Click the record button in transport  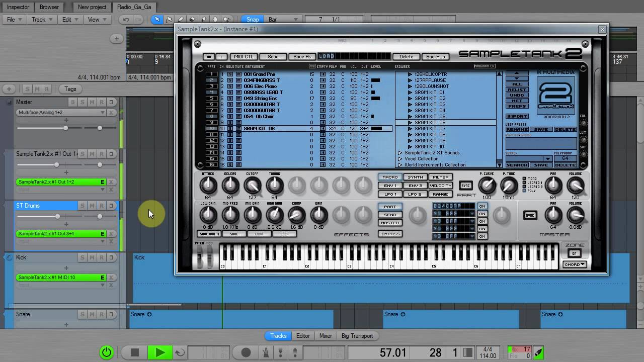click(x=246, y=352)
